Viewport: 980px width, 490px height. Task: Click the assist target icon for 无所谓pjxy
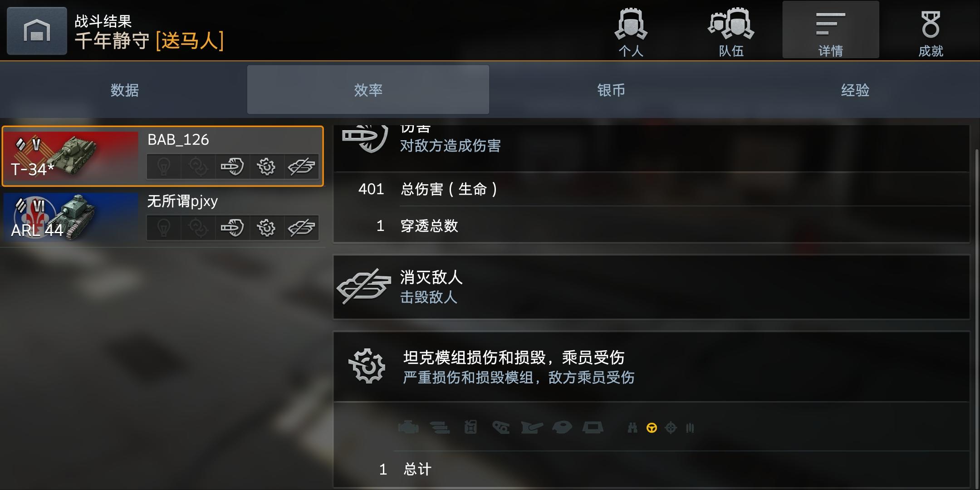click(x=198, y=228)
